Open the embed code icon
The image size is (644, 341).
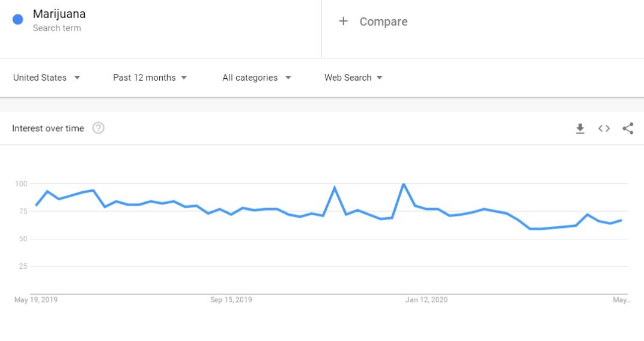point(604,128)
